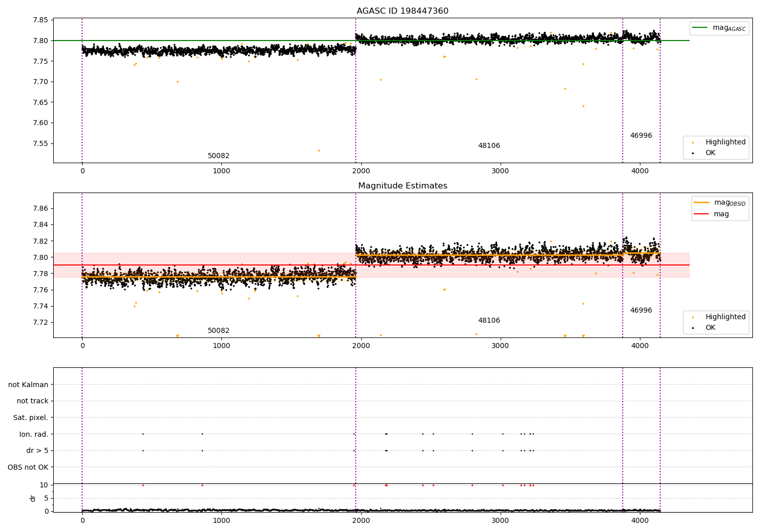Click the "50082" annotation in the Magnitude Estimates plot

coord(218,331)
